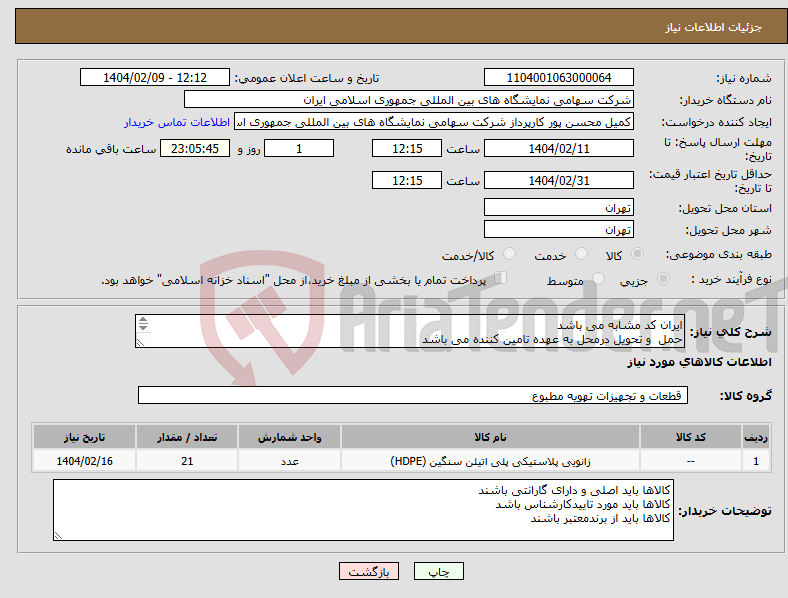Click the ردیف column header
The image size is (788, 598).
click(x=755, y=437)
